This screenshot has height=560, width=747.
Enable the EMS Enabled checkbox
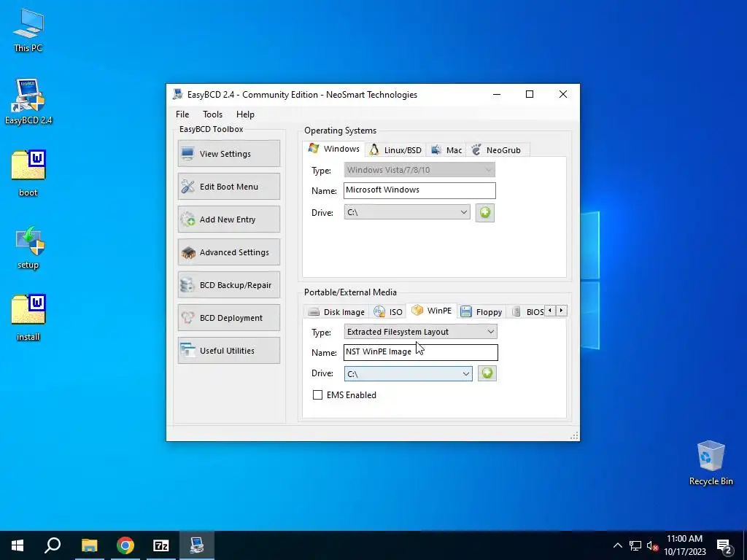pyautogui.click(x=317, y=394)
